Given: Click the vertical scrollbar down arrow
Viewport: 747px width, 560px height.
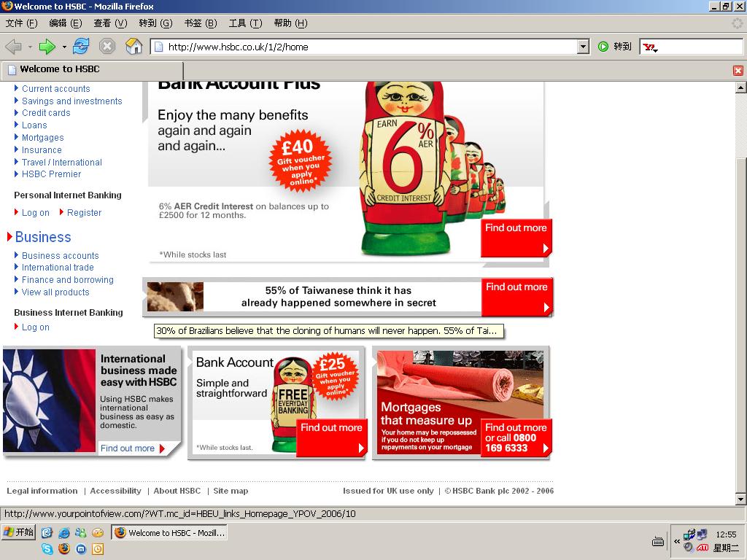Looking at the screenshot, I should tap(740, 499).
